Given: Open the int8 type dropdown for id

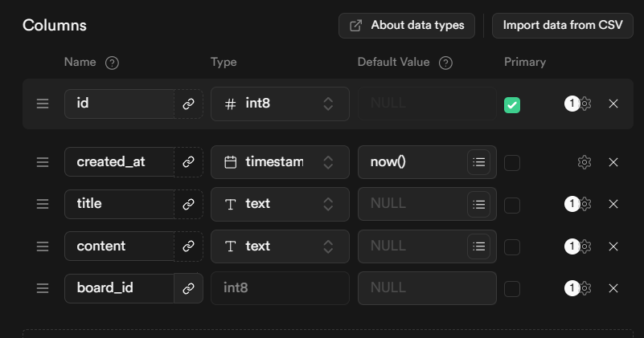Looking at the screenshot, I should click(280, 104).
